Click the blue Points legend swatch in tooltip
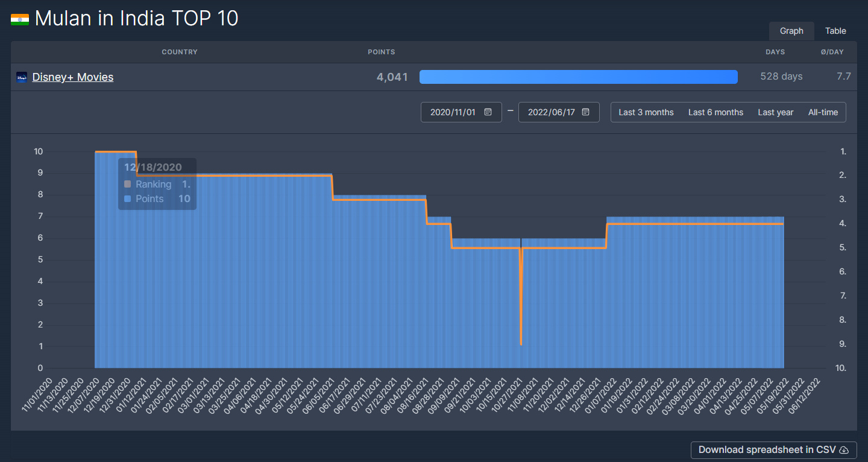 pyautogui.click(x=127, y=199)
